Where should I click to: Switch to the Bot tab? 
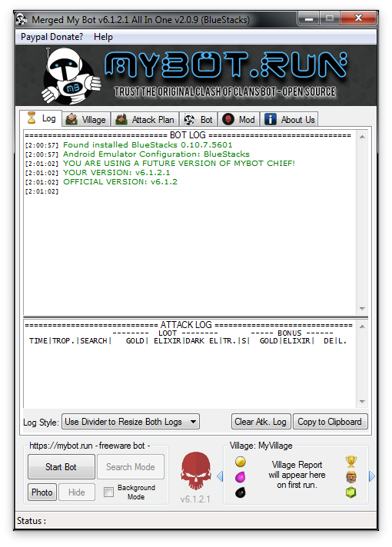198,120
